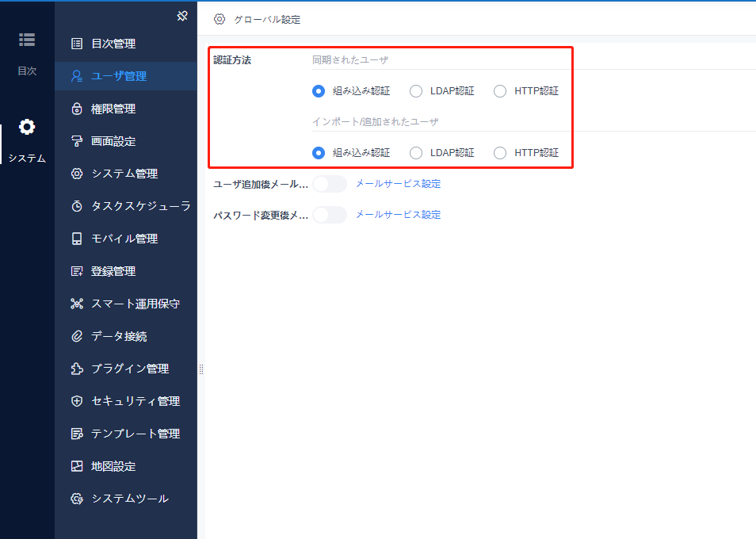Select HTTP認証 for 同期されたユーザ
This screenshot has height=539, width=756.
click(x=500, y=91)
